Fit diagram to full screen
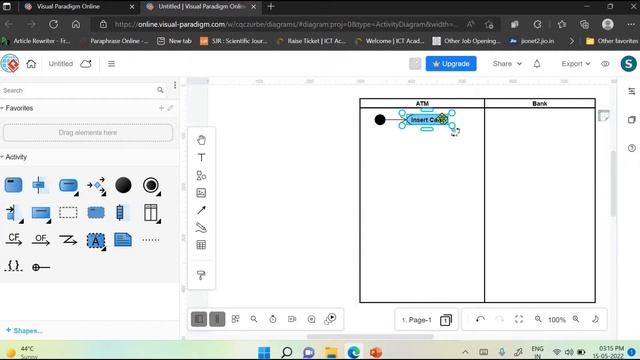 519,319
